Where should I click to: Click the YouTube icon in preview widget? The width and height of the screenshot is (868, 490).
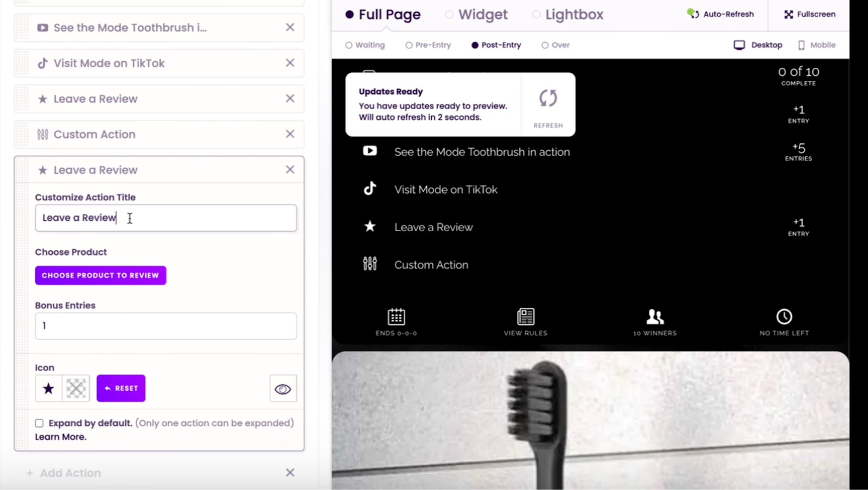click(370, 151)
